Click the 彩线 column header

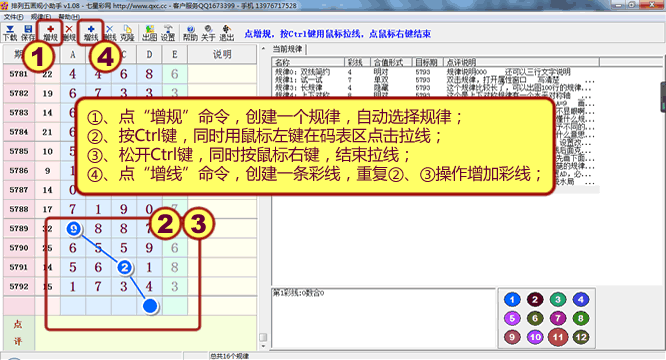pos(357,62)
